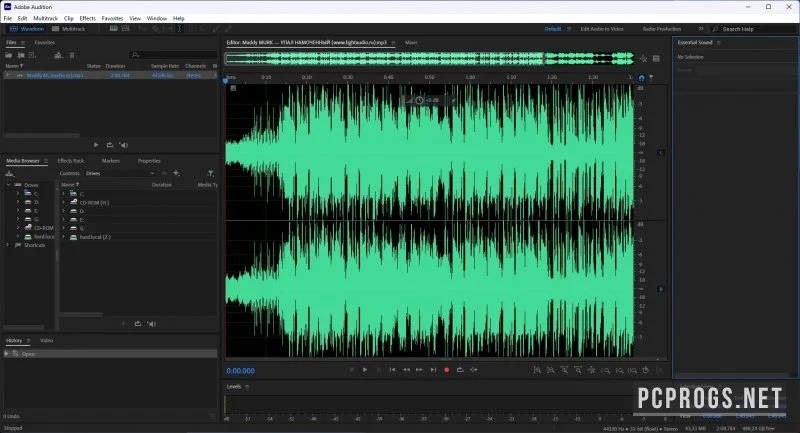Insert file into Multitrack icon

pyautogui.click(x=58, y=55)
